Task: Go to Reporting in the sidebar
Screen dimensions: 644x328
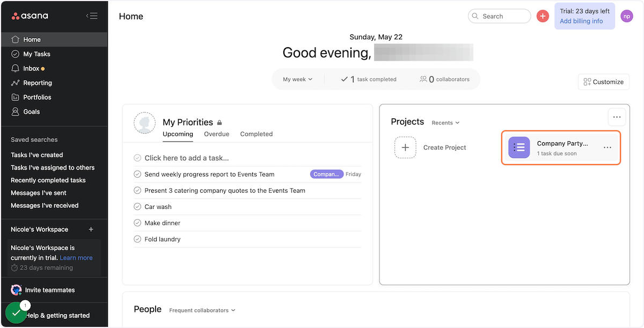Action: tap(54, 83)
